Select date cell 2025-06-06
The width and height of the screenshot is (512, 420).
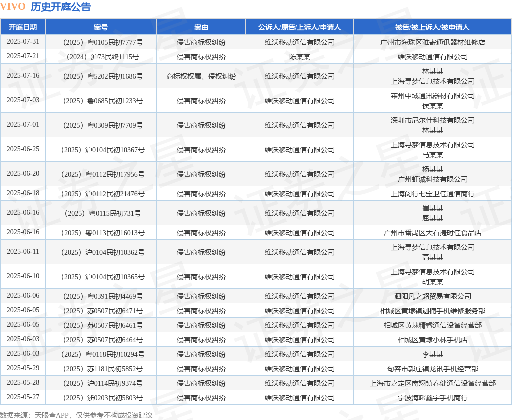coord(23,296)
